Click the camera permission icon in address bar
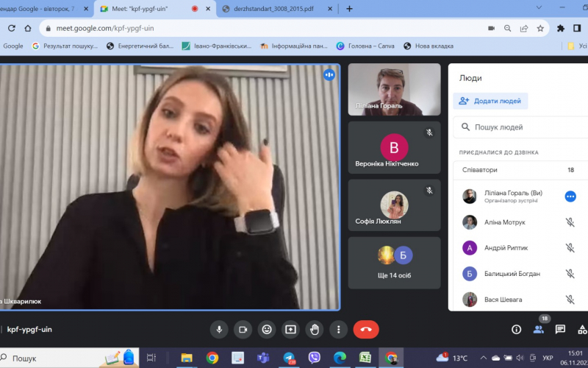 [491, 28]
